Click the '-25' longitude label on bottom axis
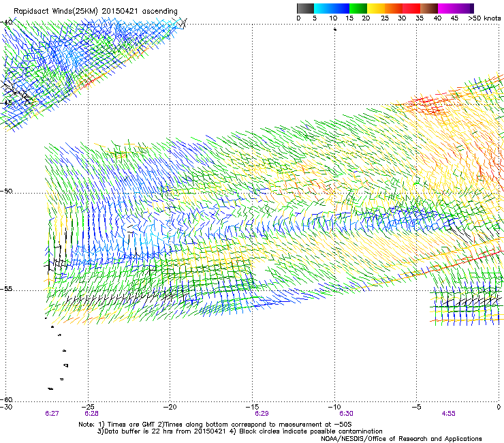The height and width of the screenshot is (443, 504). 88,407
